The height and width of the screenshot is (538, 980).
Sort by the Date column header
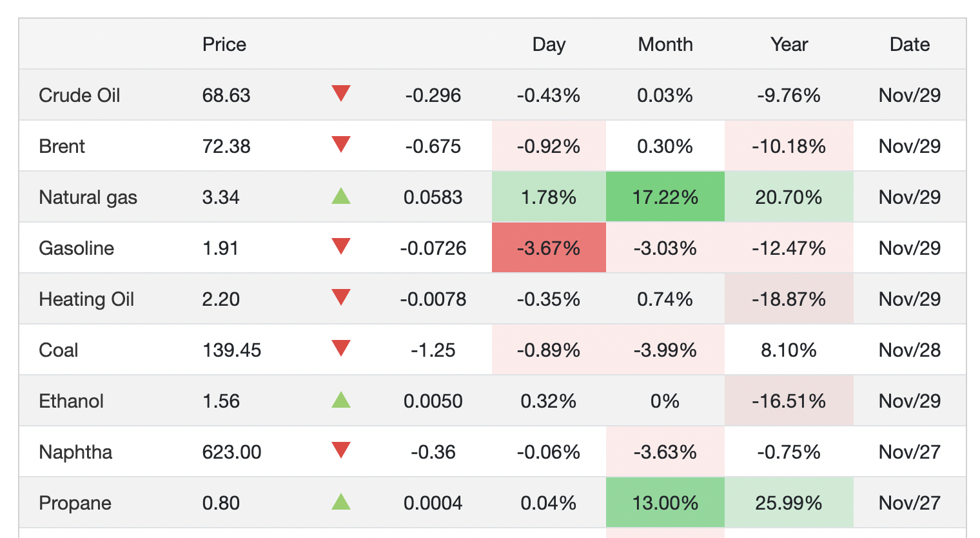(910, 45)
